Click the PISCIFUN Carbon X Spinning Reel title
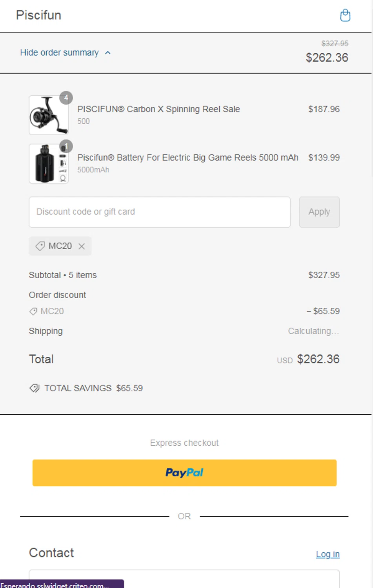This screenshot has width=373, height=588. pyautogui.click(x=158, y=109)
